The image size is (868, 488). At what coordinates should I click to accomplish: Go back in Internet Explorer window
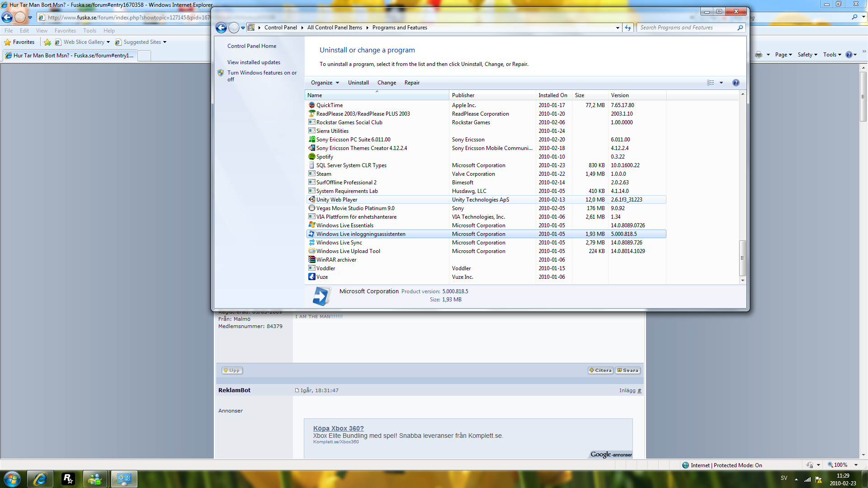coord(7,18)
